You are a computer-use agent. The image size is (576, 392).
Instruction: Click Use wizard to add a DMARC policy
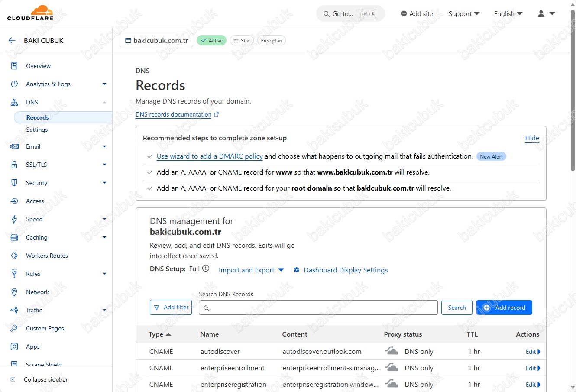[210, 156]
